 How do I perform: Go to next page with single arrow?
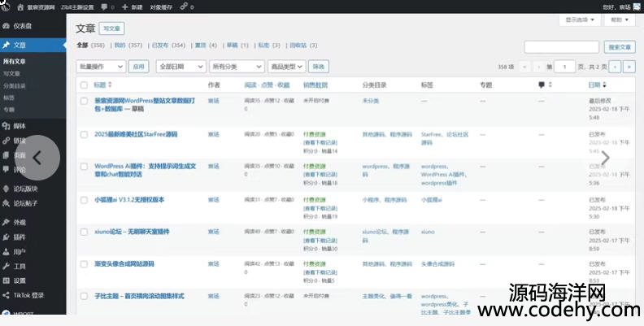pos(615,67)
